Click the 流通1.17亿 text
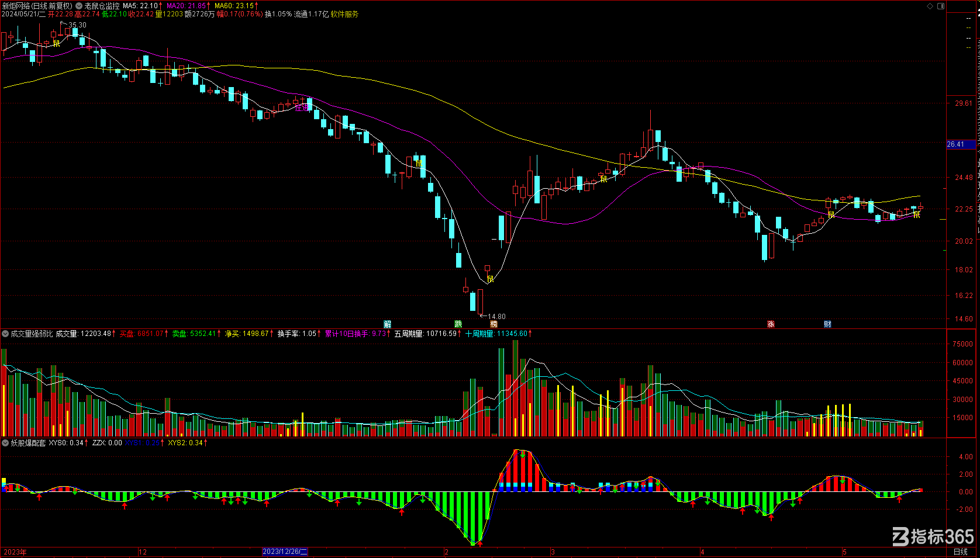Screen dimensions: 980x558 311,14
